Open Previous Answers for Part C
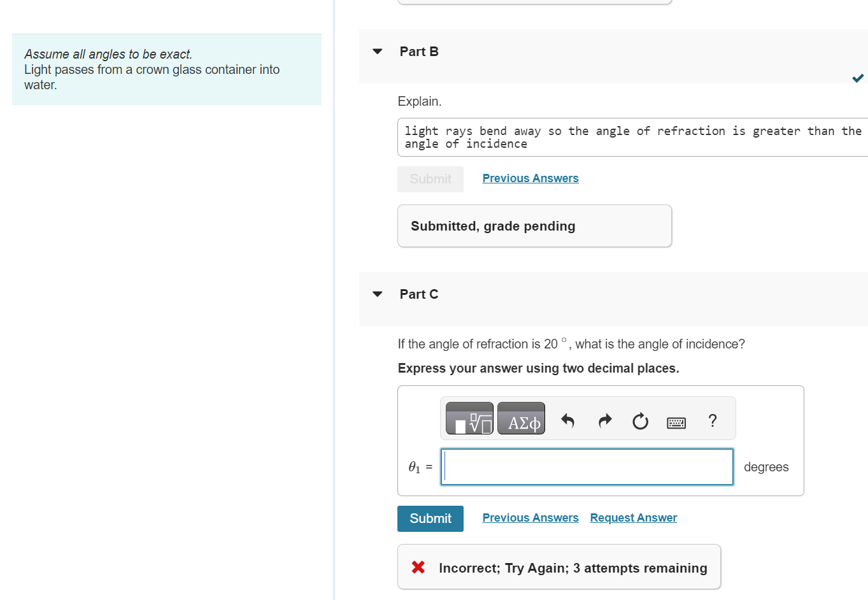 pos(530,518)
